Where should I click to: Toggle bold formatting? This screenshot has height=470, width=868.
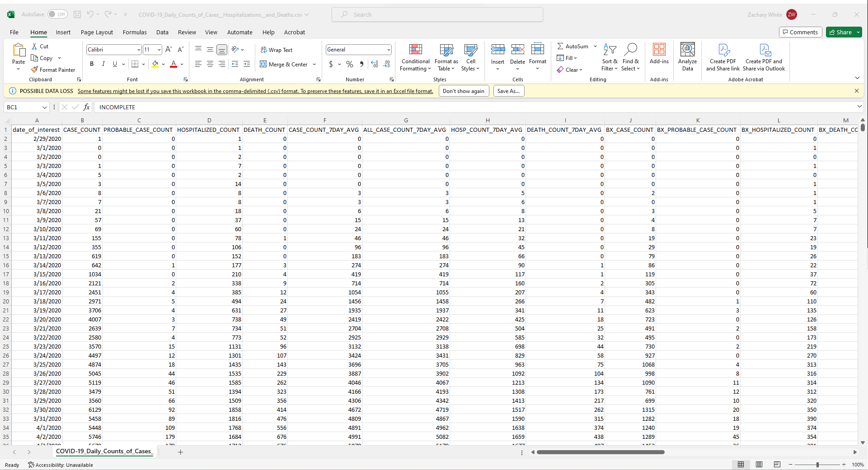pyautogui.click(x=92, y=64)
